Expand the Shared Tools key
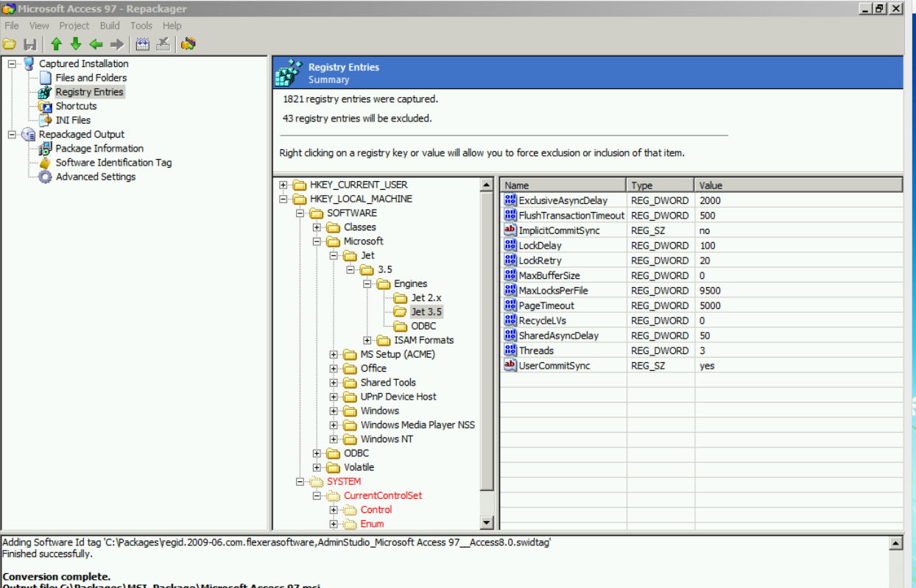The height and width of the screenshot is (588, 916). [334, 383]
